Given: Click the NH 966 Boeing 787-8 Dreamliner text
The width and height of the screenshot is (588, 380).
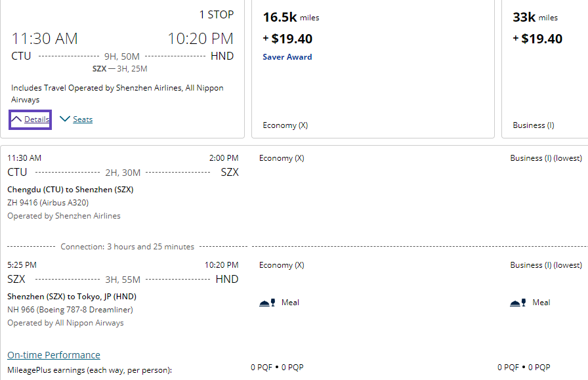Looking at the screenshot, I should [70, 310].
